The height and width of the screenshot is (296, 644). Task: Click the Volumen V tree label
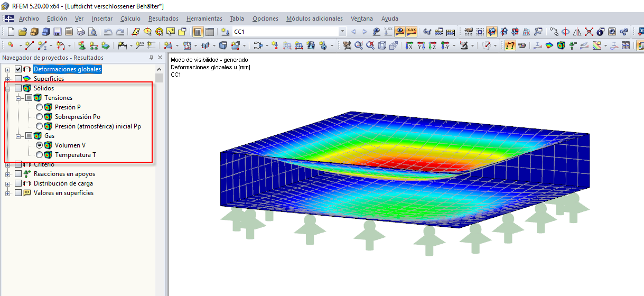(70, 145)
